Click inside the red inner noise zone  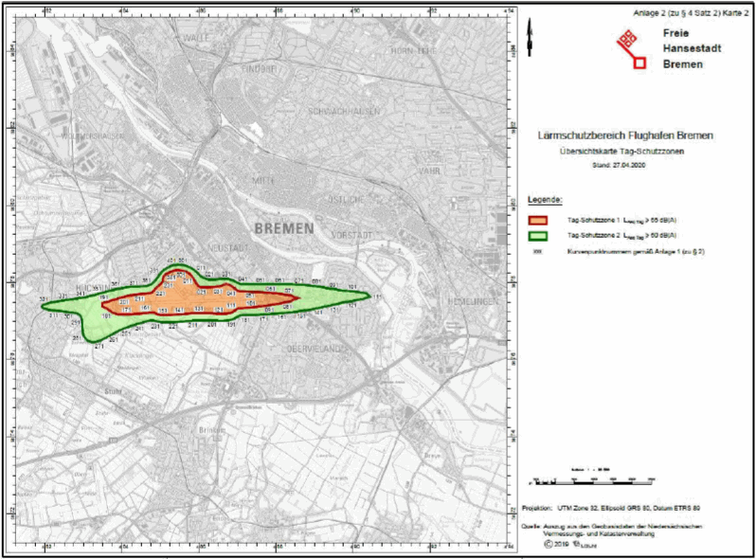pyautogui.click(x=218, y=299)
